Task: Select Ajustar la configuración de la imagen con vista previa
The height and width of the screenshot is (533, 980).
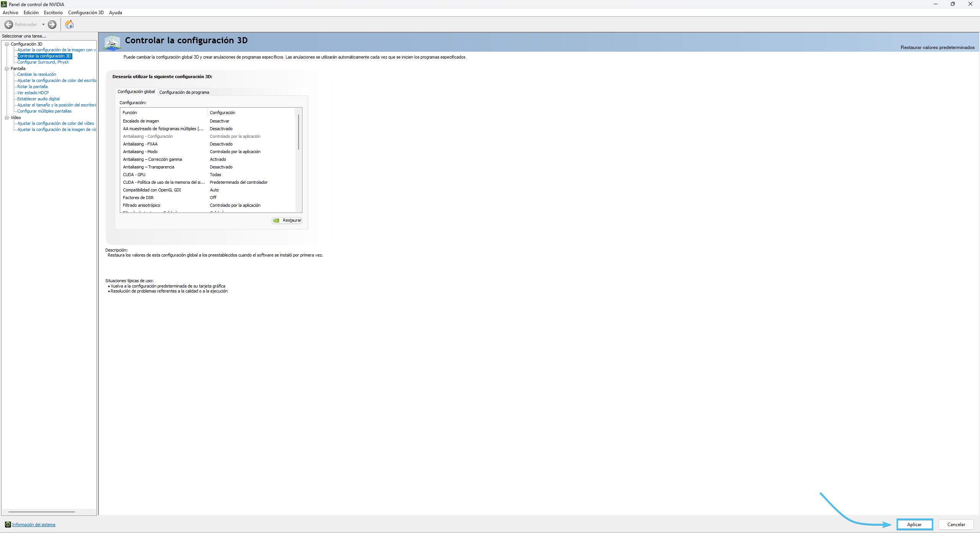Action: 57,50
